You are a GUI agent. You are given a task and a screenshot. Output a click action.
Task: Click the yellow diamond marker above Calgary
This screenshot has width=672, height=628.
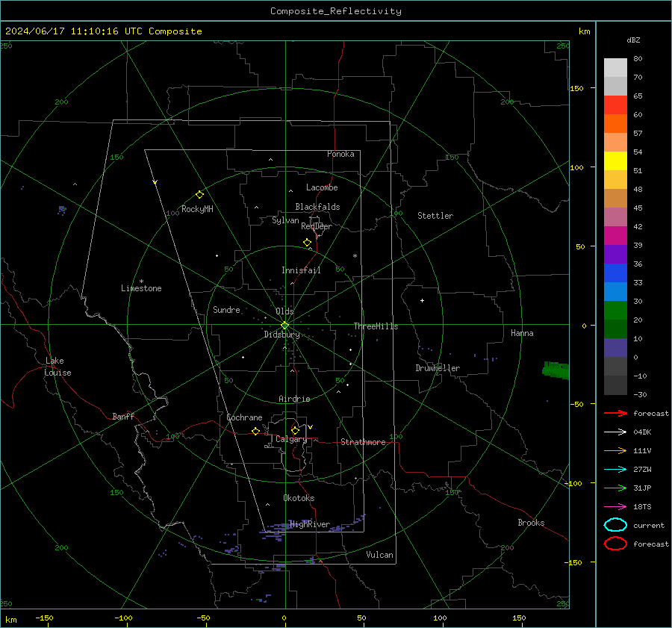[x=295, y=430]
